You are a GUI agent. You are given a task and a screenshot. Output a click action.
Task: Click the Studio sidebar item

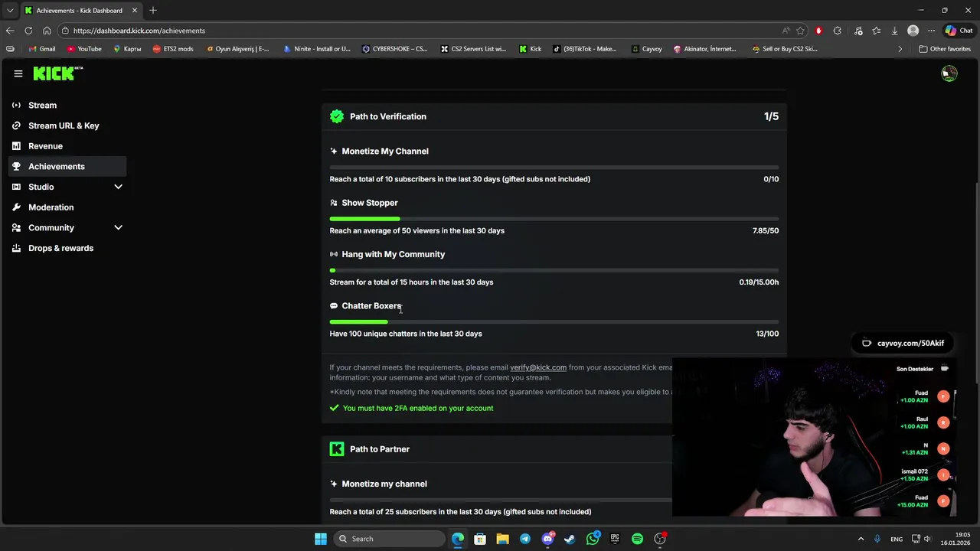point(67,187)
